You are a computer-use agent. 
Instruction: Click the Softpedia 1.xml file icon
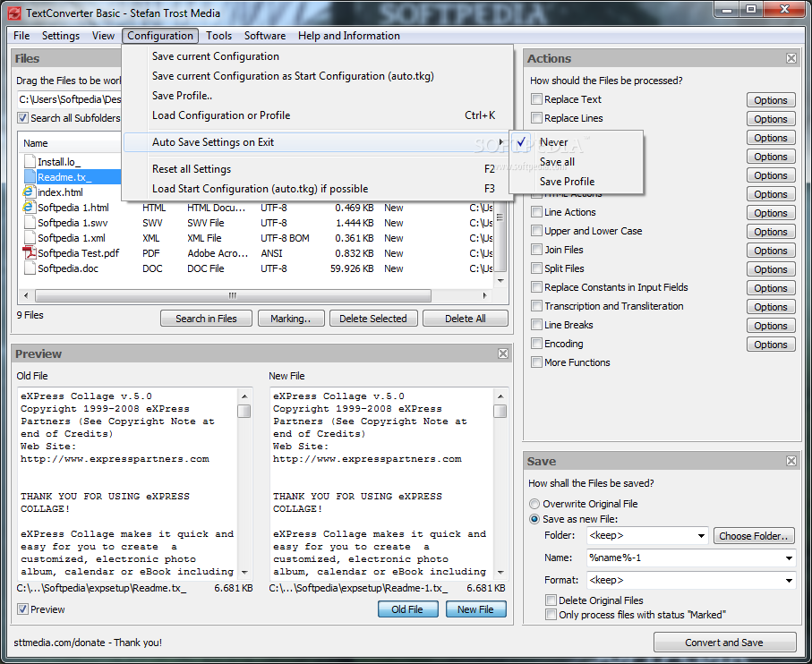click(30, 238)
